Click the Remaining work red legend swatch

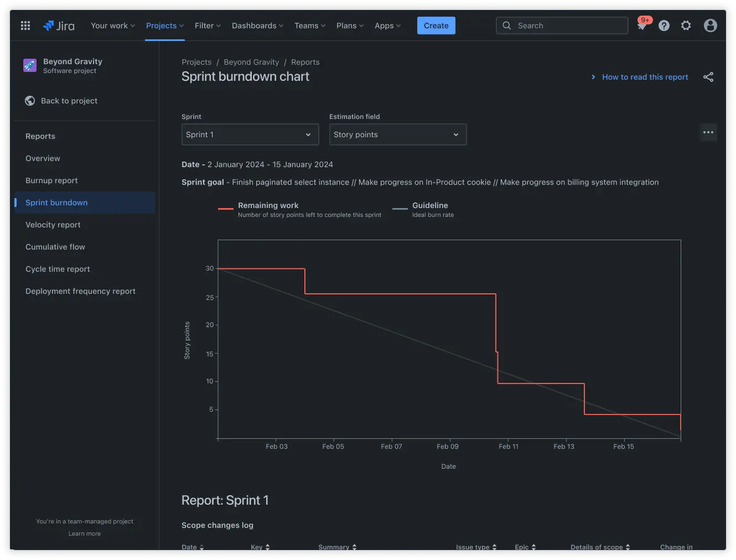click(226, 209)
